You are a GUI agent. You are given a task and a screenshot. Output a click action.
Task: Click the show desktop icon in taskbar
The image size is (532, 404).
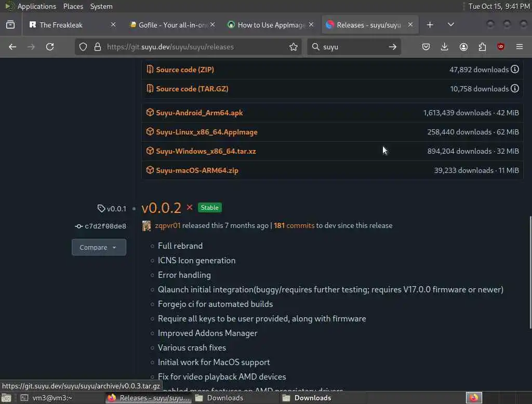(x=6, y=398)
